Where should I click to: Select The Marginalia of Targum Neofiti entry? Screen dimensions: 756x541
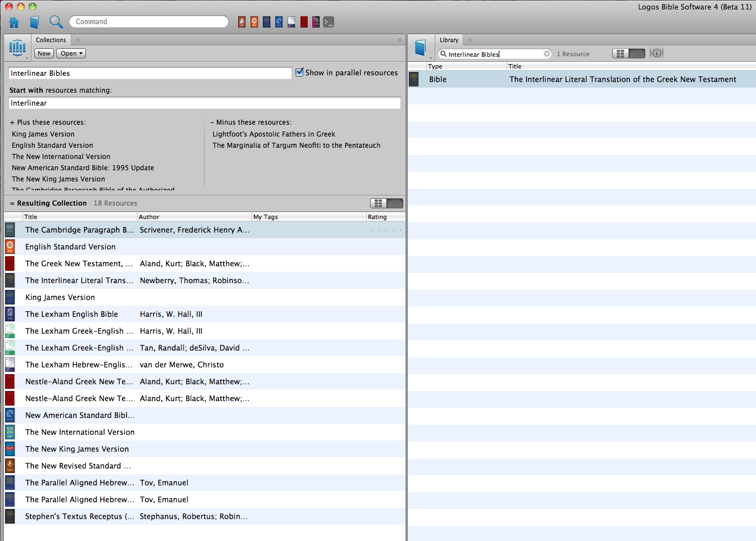pos(297,146)
